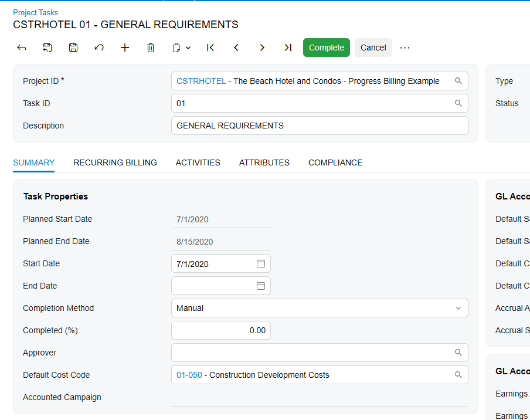530x420 pixels.
Task: Delete this project task via trash icon
Action: [x=151, y=48]
